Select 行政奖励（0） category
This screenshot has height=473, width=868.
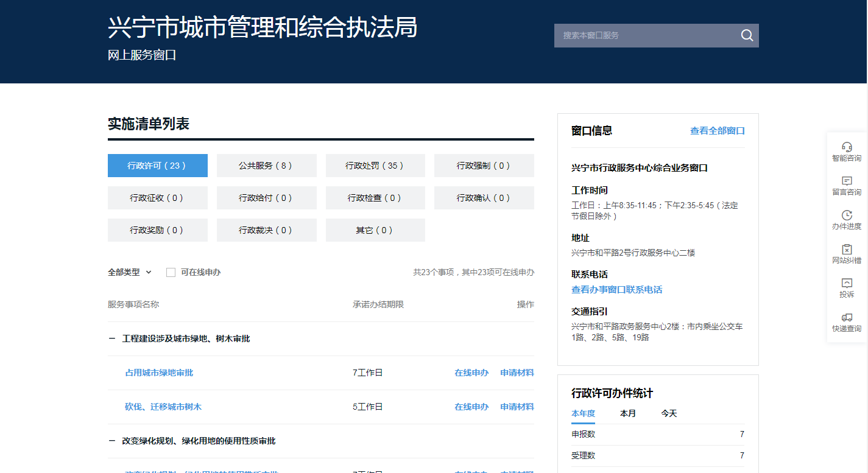(x=158, y=230)
